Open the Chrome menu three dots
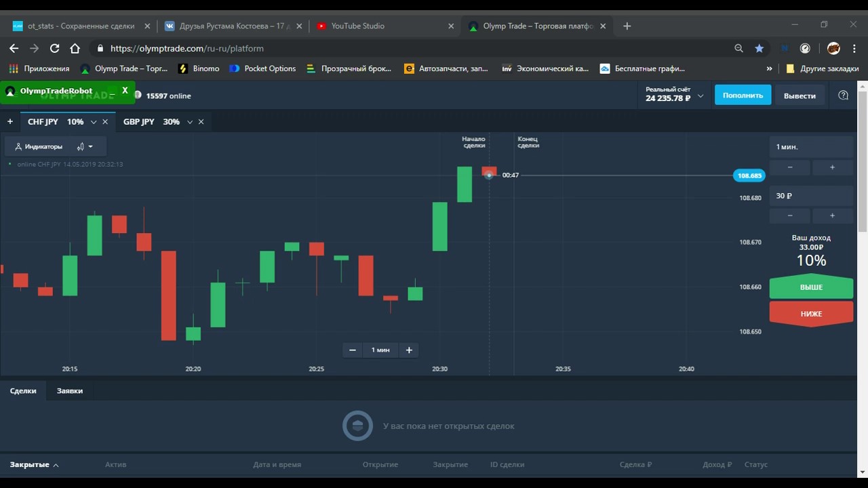Screen dimensions: 868x488 854,48
